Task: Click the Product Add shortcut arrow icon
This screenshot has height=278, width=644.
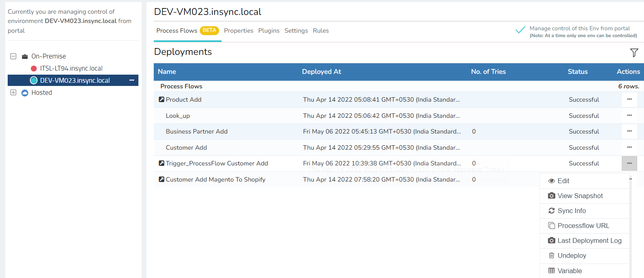Action: [x=161, y=100]
